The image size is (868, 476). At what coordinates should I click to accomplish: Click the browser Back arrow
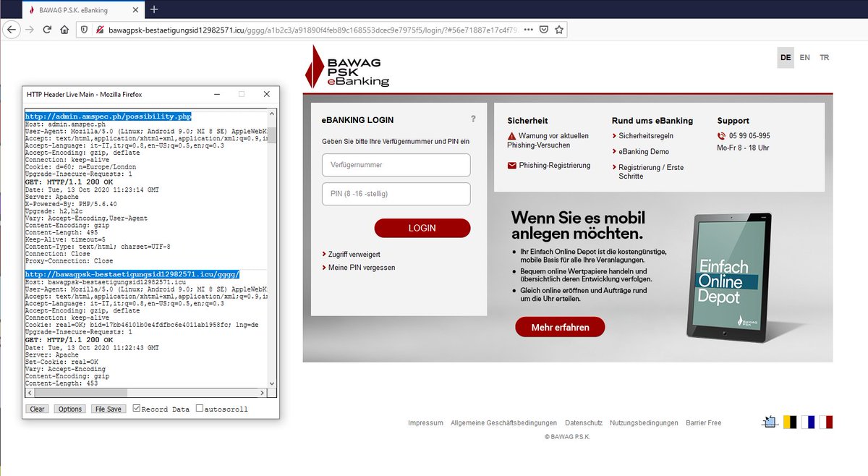point(12,30)
